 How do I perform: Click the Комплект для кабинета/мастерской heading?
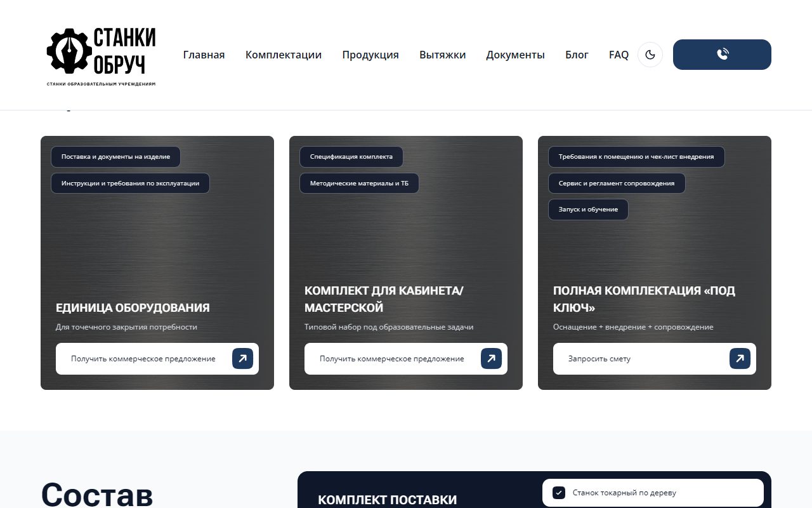384,299
